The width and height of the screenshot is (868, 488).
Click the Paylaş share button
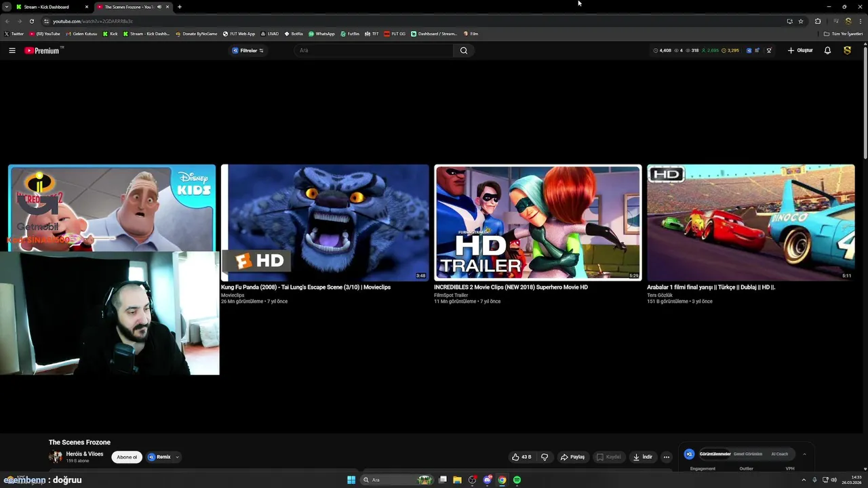tap(572, 457)
